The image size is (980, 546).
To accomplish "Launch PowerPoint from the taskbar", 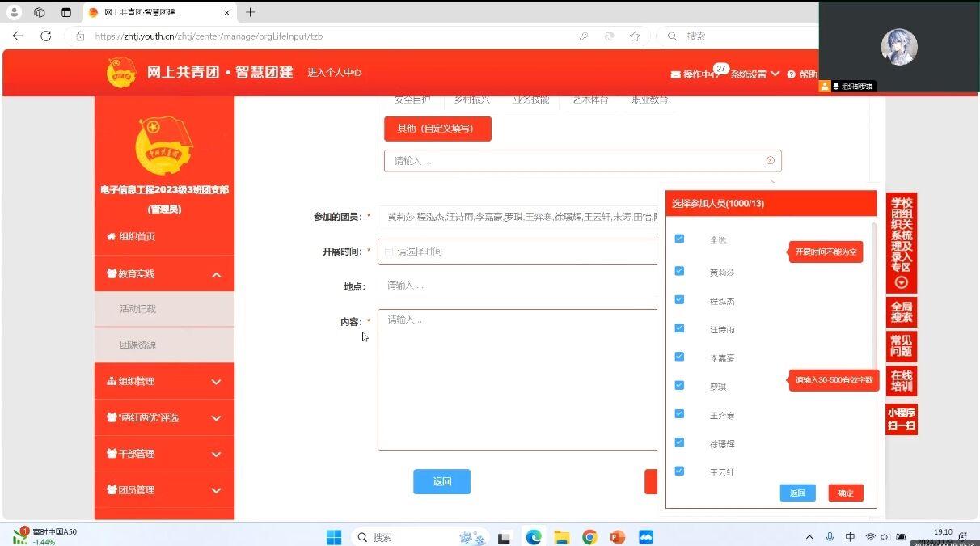I will click(618, 537).
